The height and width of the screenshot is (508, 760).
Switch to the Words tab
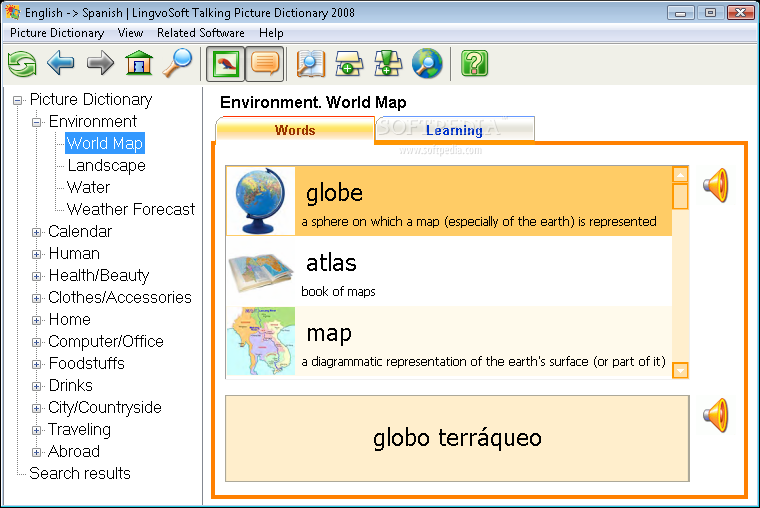(x=295, y=130)
